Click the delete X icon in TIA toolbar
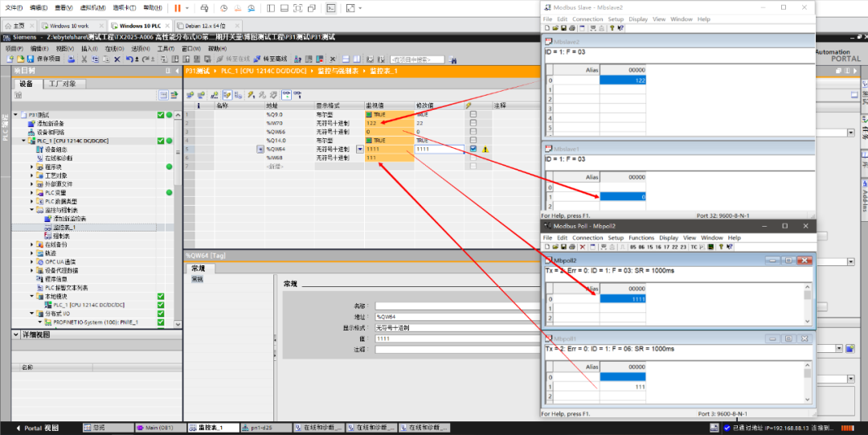868x435 pixels. click(x=117, y=59)
